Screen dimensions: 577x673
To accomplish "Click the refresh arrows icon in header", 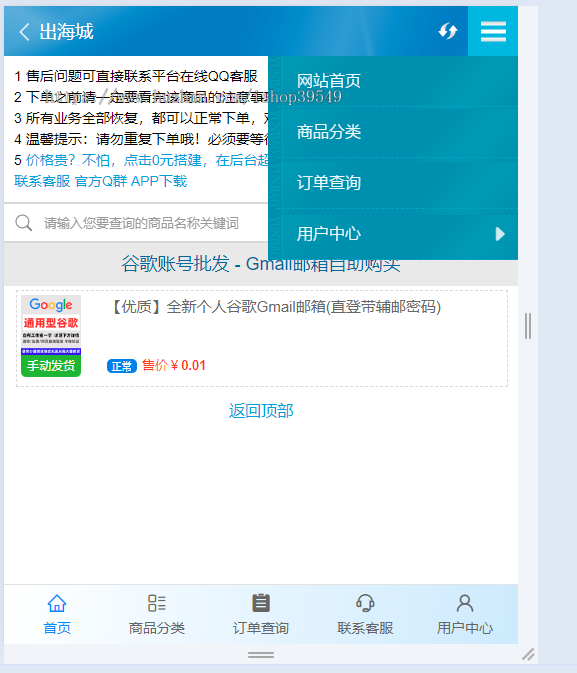I will click(x=447, y=31).
